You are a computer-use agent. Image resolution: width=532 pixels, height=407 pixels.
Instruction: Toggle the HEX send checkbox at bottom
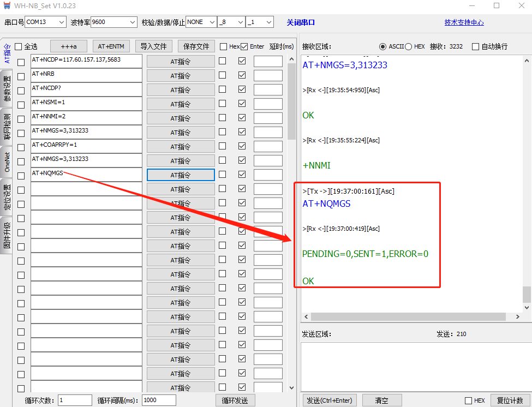[x=469, y=400]
